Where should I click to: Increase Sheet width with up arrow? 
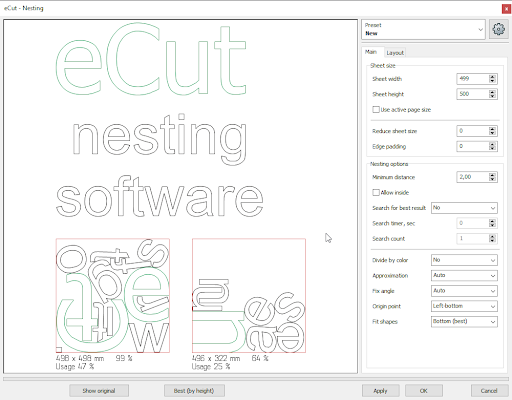tap(492, 77)
